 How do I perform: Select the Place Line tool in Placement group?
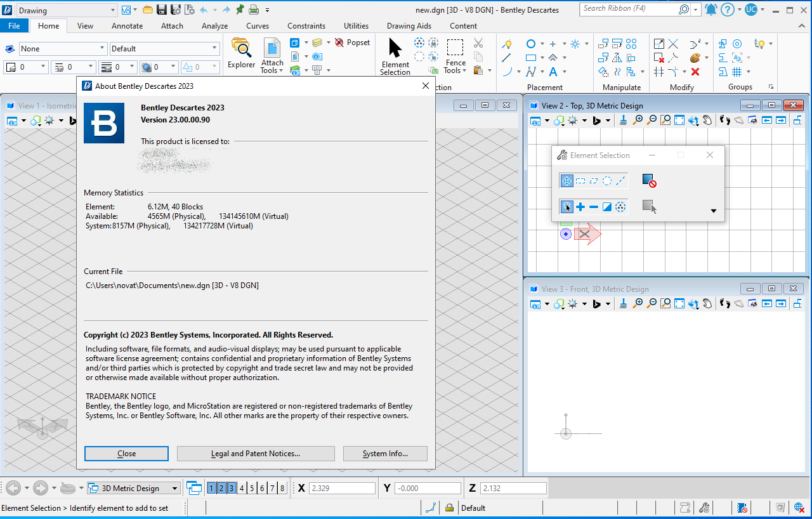(506, 58)
